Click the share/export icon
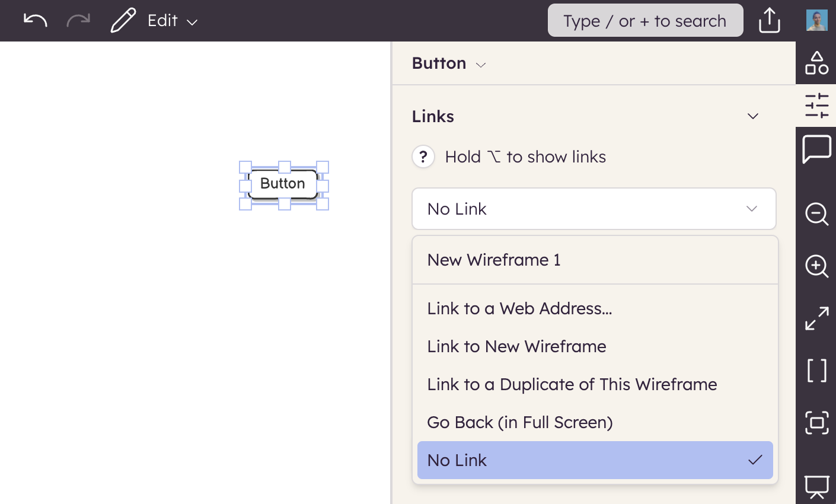Screen dimensions: 836x504 769,20
